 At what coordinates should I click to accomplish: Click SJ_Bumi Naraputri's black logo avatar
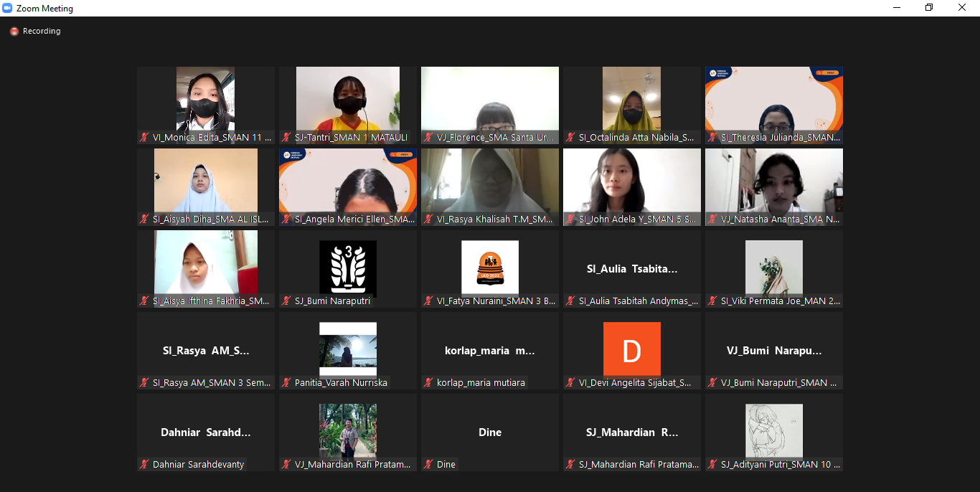point(348,268)
